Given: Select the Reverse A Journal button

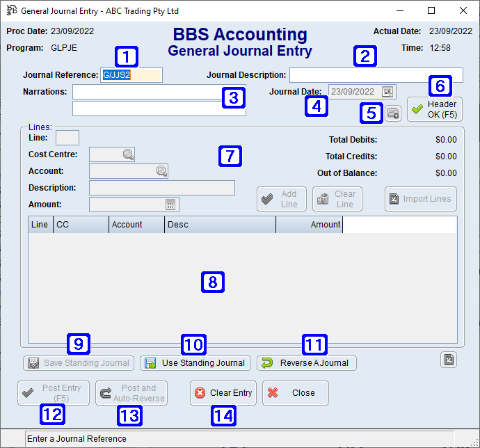Looking at the screenshot, I should pyautogui.click(x=307, y=363).
